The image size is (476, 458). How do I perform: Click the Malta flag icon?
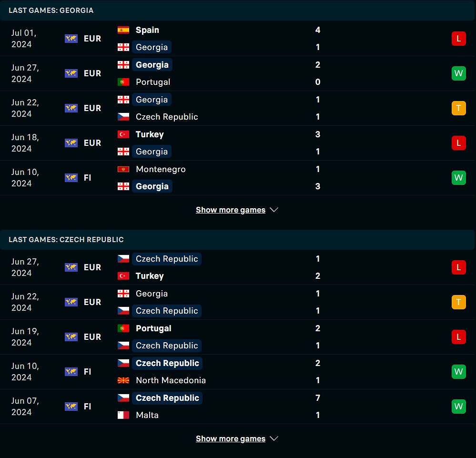[123, 415]
